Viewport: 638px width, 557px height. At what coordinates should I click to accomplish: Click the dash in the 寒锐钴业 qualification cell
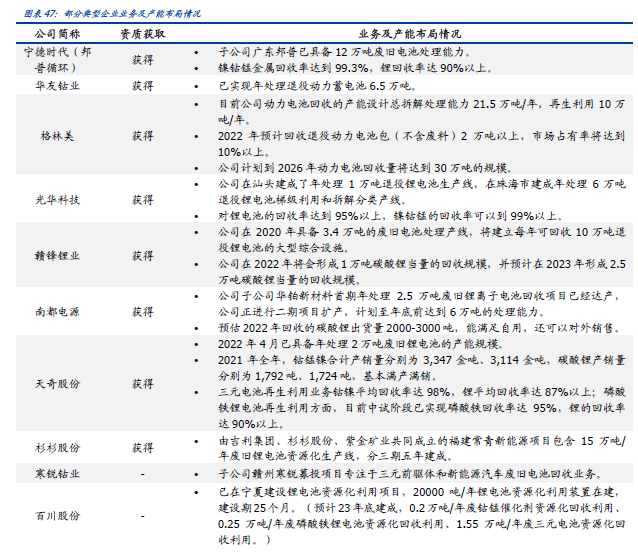point(143,474)
